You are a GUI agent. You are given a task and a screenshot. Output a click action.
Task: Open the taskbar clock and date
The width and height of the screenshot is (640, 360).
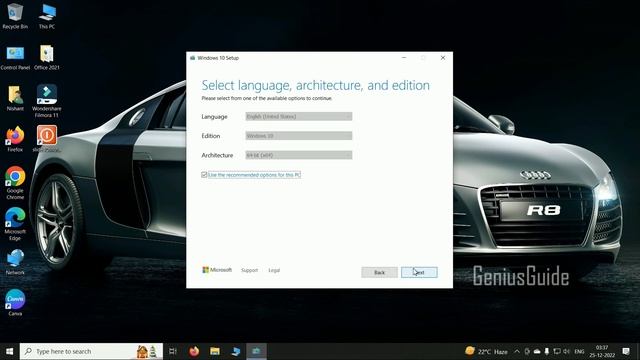pyautogui.click(x=602, y=351)
